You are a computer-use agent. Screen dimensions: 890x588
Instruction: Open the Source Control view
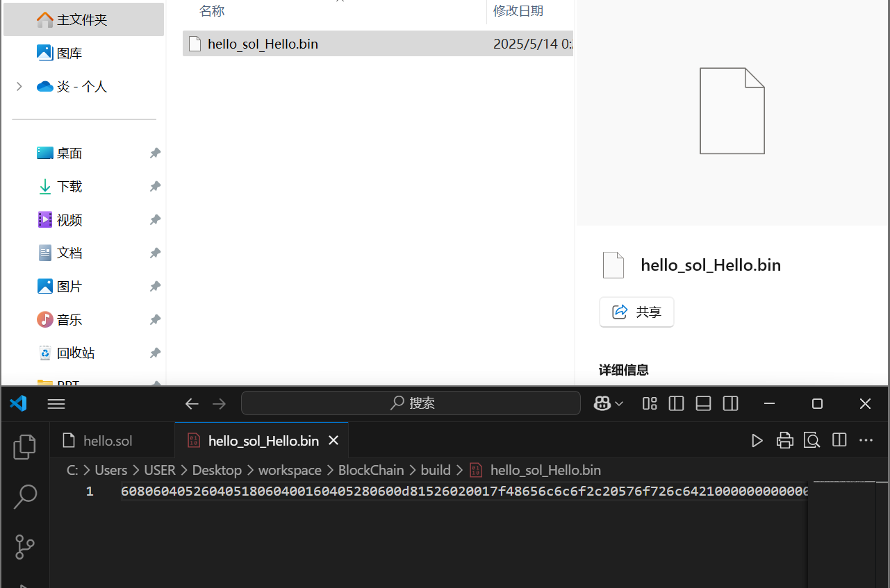(25, 546)
